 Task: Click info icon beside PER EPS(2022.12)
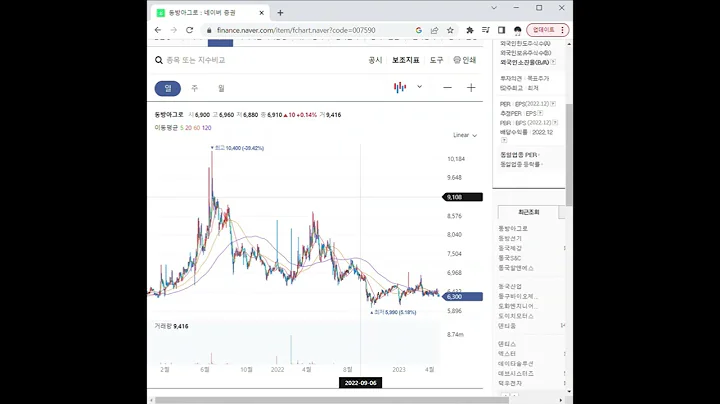553,104
